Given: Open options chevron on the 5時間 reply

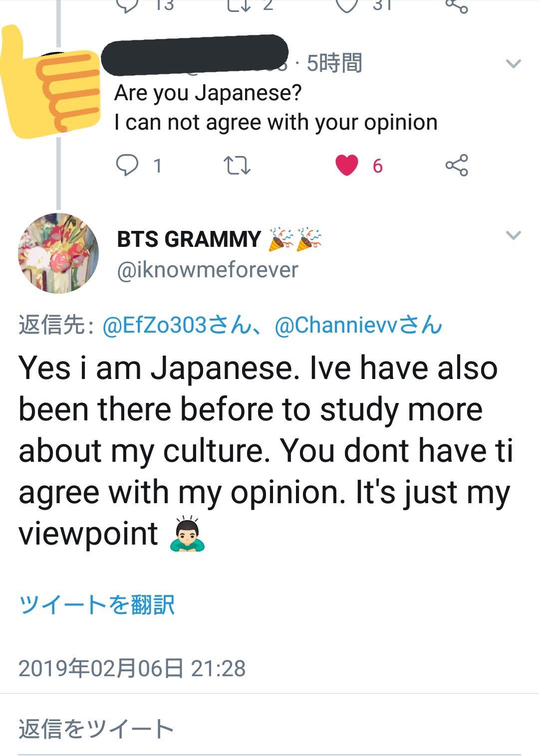Looking at the screenshot, I should click(513, 63).
